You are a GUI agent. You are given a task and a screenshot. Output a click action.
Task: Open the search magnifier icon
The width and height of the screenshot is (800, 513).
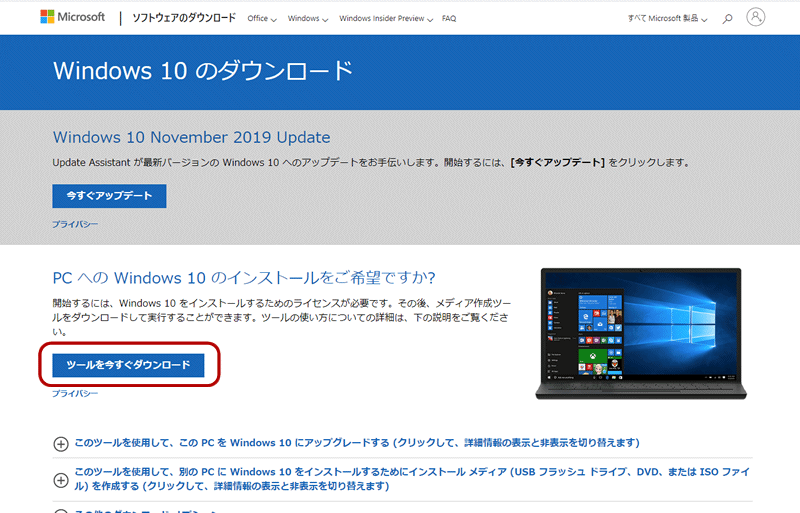[728, 18]
